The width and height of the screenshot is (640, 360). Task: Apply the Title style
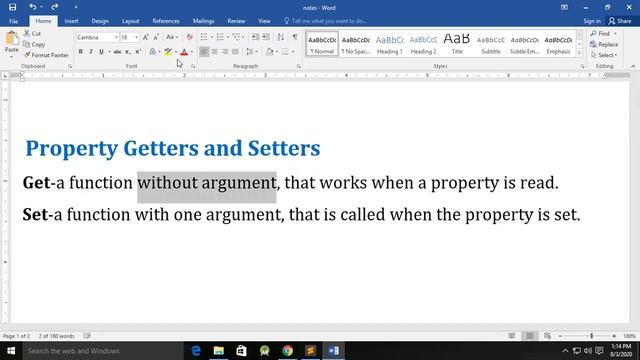click(x=457, y=44)
